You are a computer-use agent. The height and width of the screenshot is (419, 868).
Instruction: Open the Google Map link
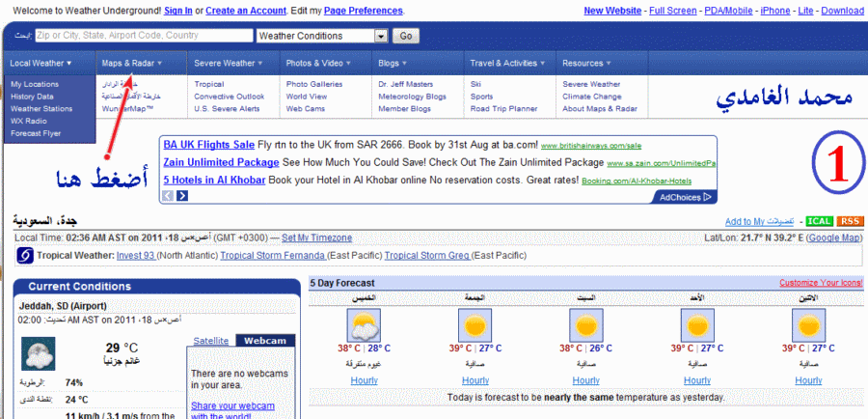pyautogui.click(x=834, y=237)
